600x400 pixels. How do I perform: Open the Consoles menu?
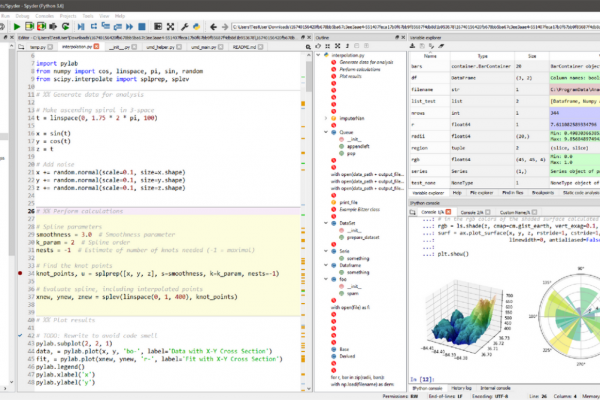pyautogui.click(x=44, y=16)
